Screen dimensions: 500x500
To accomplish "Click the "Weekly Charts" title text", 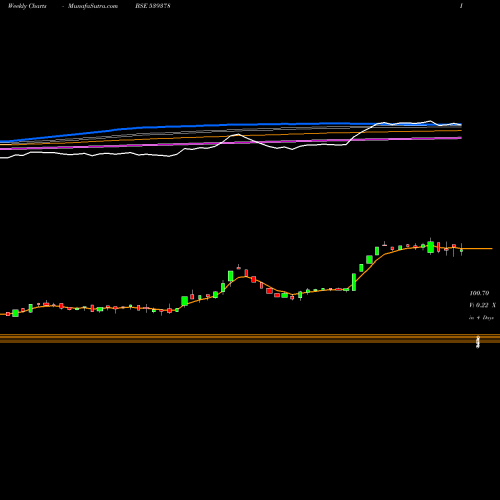I will pos(27,6).
